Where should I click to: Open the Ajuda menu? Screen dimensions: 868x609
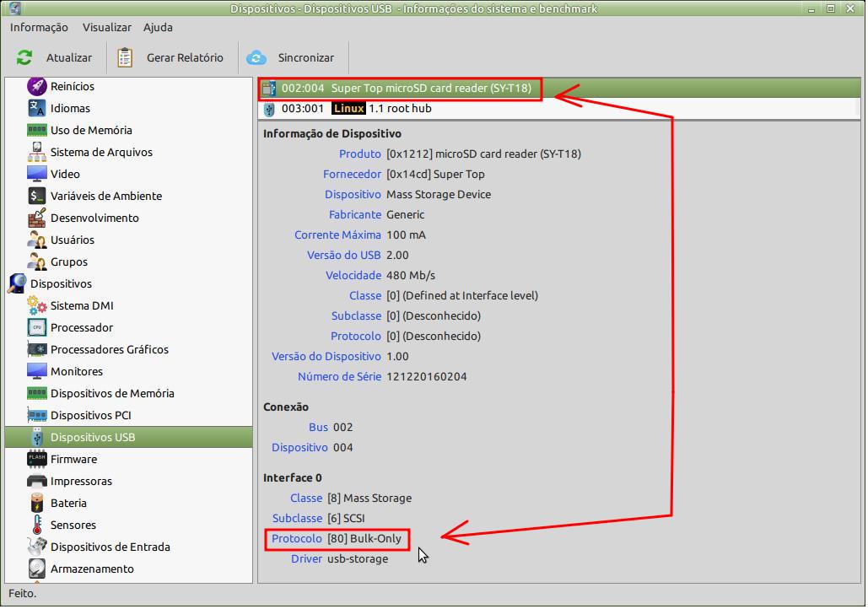158,27
